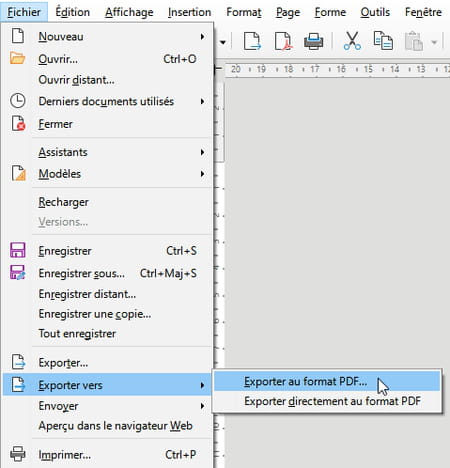Click the Cut scissors icon

click(x=352, y=41)
